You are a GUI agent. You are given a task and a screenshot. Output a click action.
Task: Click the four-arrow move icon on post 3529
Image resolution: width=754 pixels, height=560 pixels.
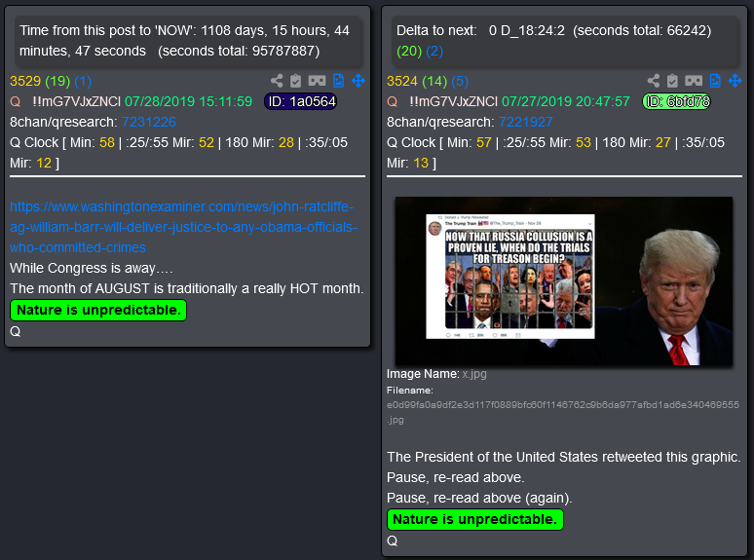[358, 81]
